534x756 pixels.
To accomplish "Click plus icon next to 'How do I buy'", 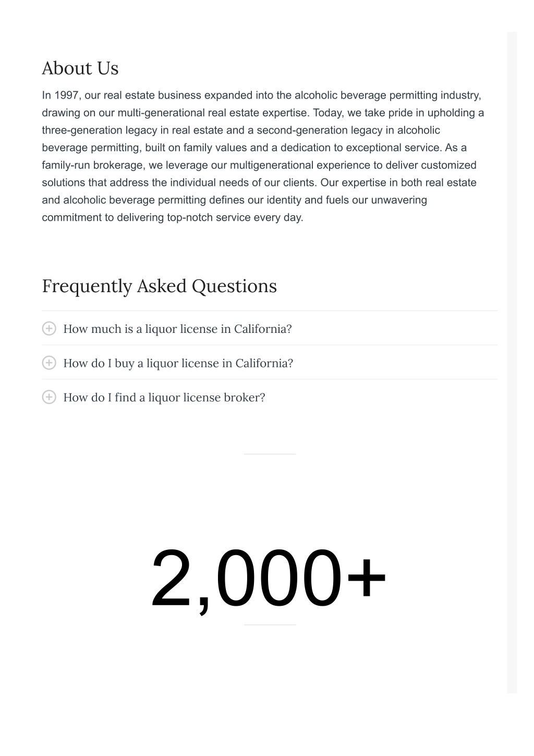I will tap(49, 363).
